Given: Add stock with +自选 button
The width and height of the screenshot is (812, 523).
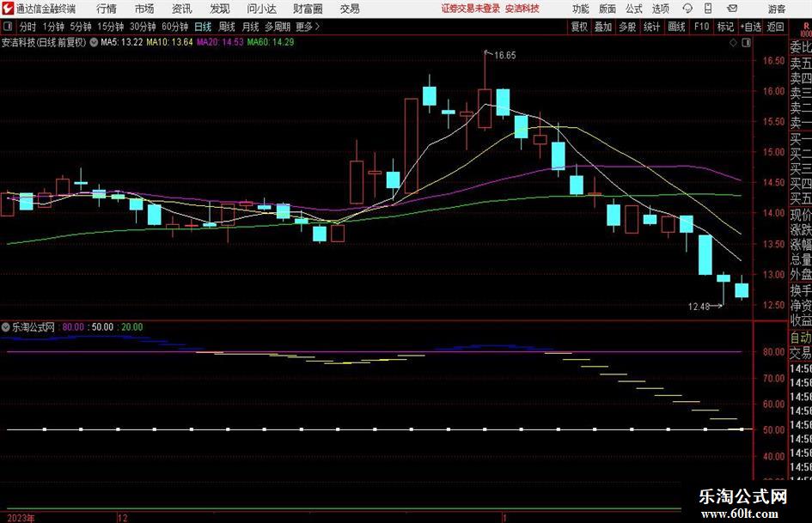Looking at the screenshot, I should [x=751, y=27].
